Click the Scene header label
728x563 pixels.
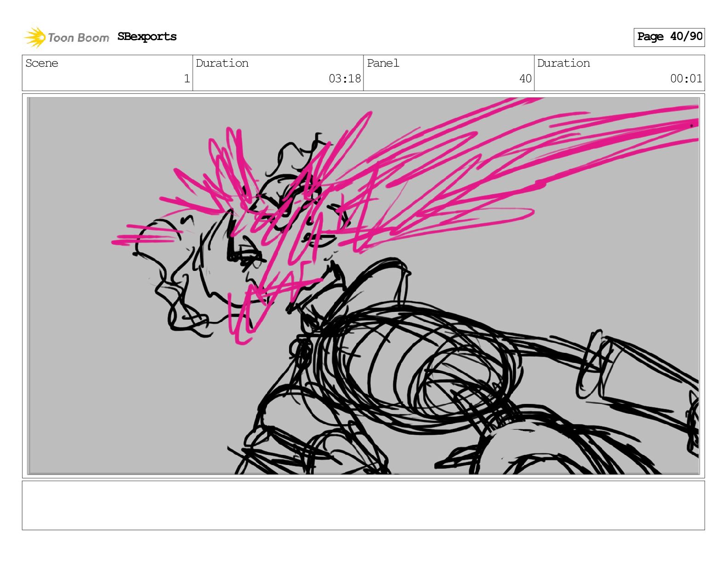(x=42, y=63)
